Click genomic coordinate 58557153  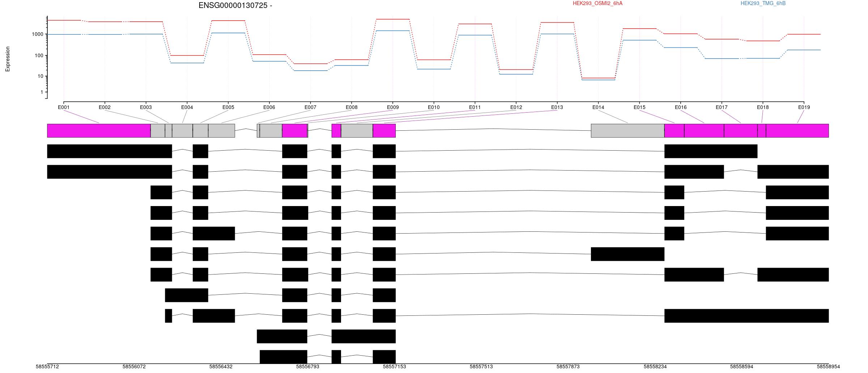click(395, 366)
